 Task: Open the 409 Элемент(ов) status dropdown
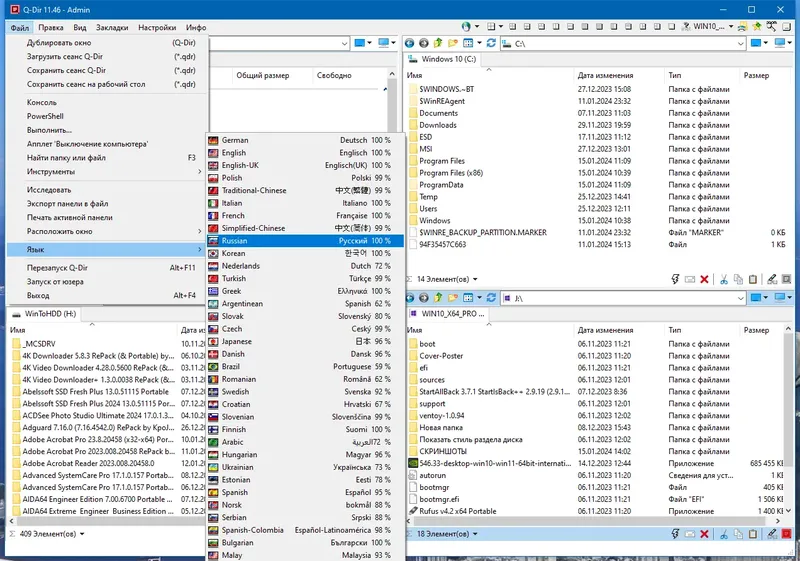(x=82, y=534)
